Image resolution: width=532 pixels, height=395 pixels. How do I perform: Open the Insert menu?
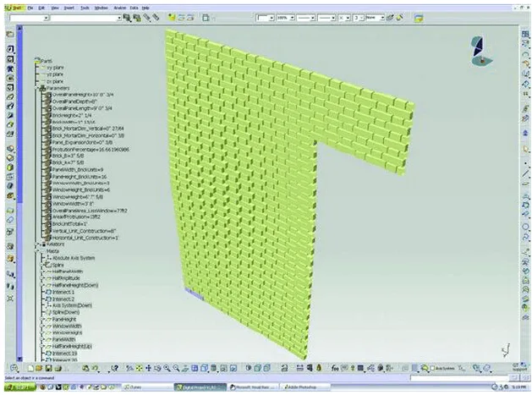[x=69, y=8]
